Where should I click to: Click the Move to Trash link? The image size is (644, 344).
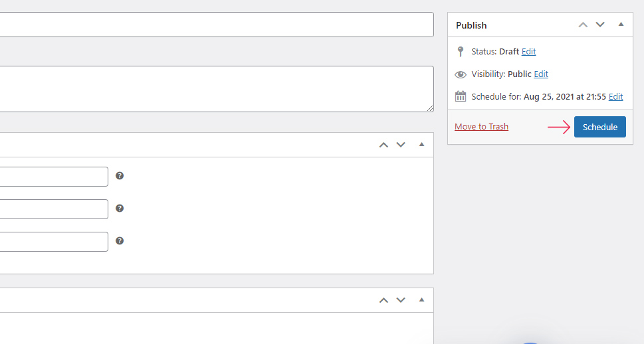coord(481,127)
